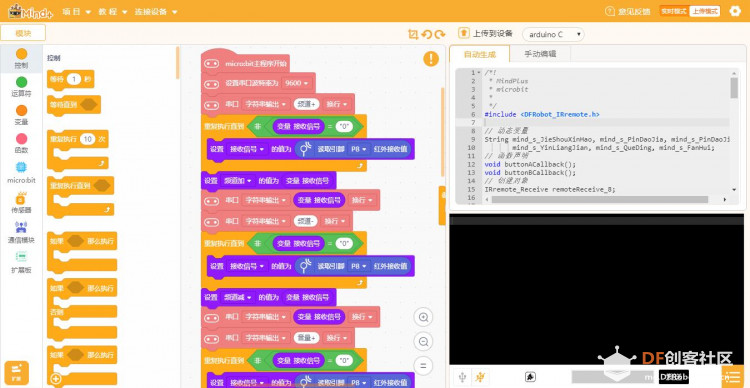
Task: Select the 等待 1 秒 block in the palette
Action: (70, 79)
